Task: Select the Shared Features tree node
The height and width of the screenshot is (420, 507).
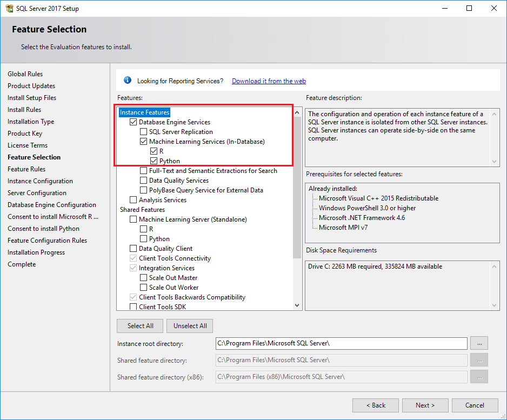Action: (x=142, y=210)
